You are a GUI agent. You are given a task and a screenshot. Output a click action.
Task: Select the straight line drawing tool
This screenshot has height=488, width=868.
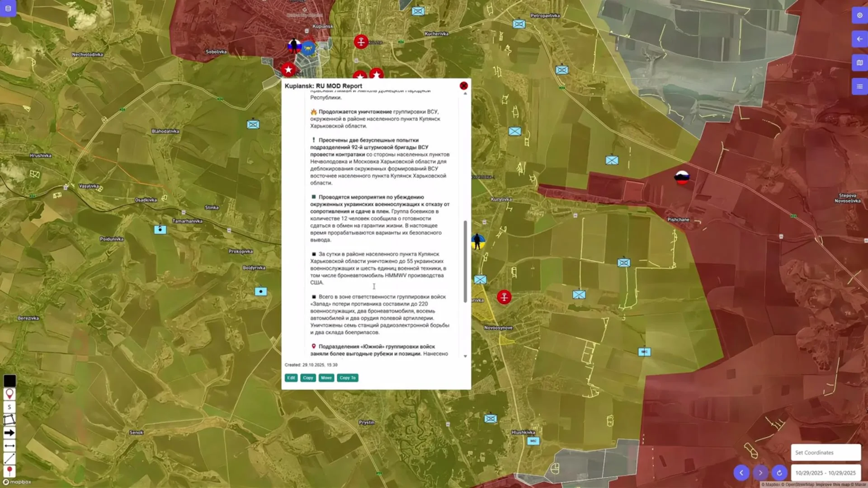(9, 459)
